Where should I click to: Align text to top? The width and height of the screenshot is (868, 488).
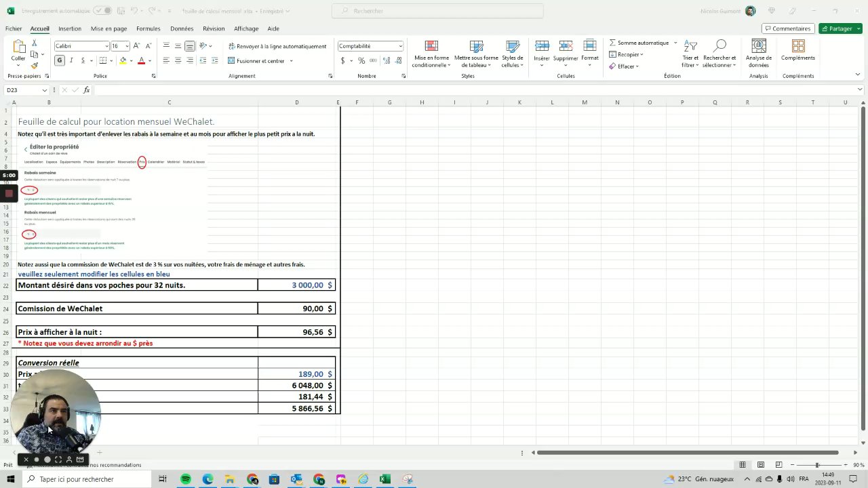point(166,46)
